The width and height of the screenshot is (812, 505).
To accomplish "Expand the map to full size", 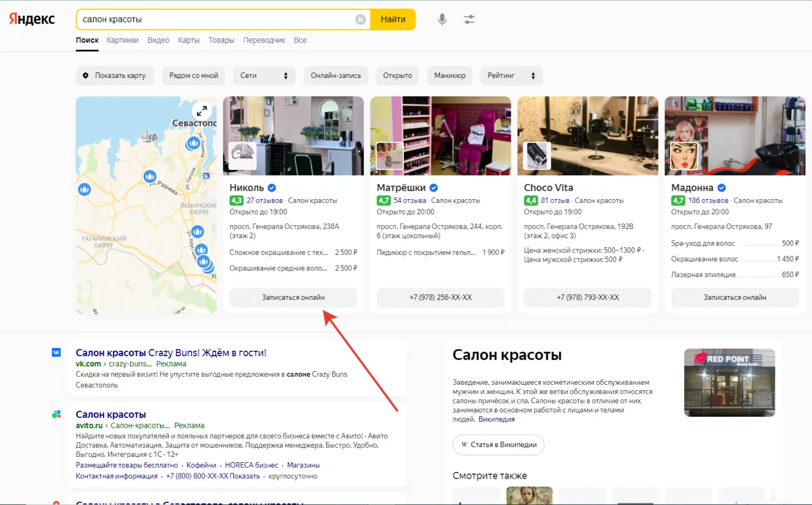I will click(x=202, y=111).
